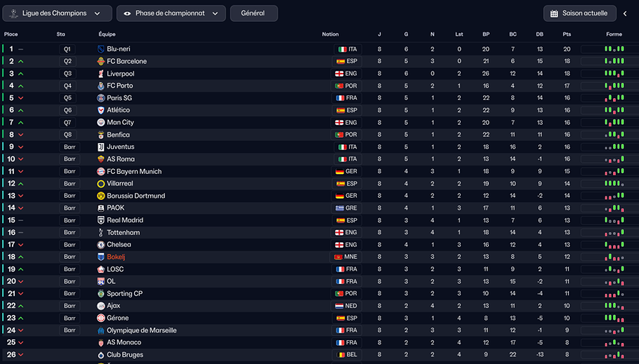Open the Bokelj team link
This screenshot has height=364, width=639.
(x=116, y=257)
